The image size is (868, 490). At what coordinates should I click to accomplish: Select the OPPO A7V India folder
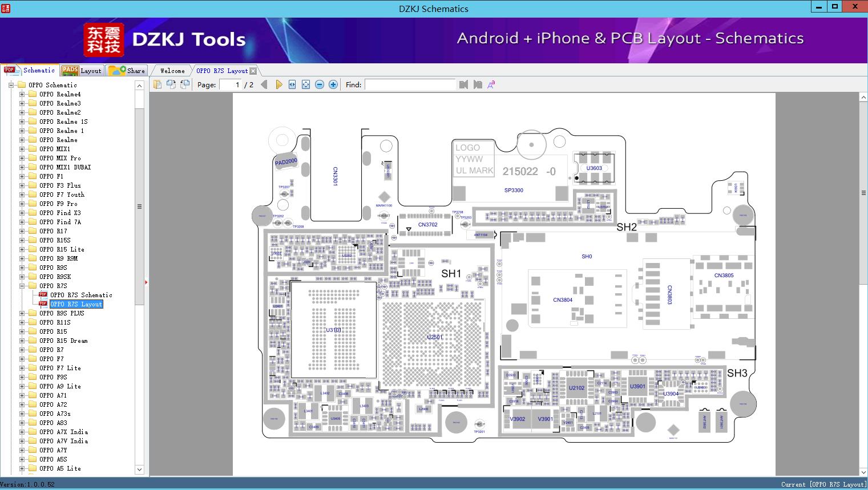(x=63, y=441)
